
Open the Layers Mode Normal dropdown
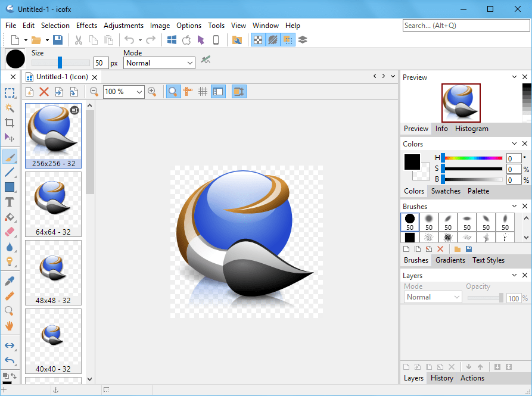433,297
